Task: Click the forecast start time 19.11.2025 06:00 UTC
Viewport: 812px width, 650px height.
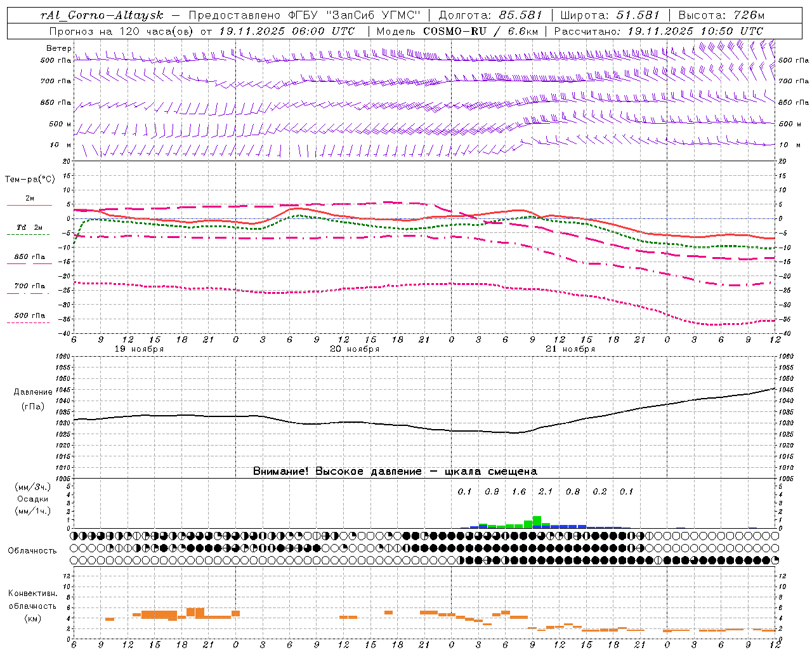Action: click(x=286, y=31)
